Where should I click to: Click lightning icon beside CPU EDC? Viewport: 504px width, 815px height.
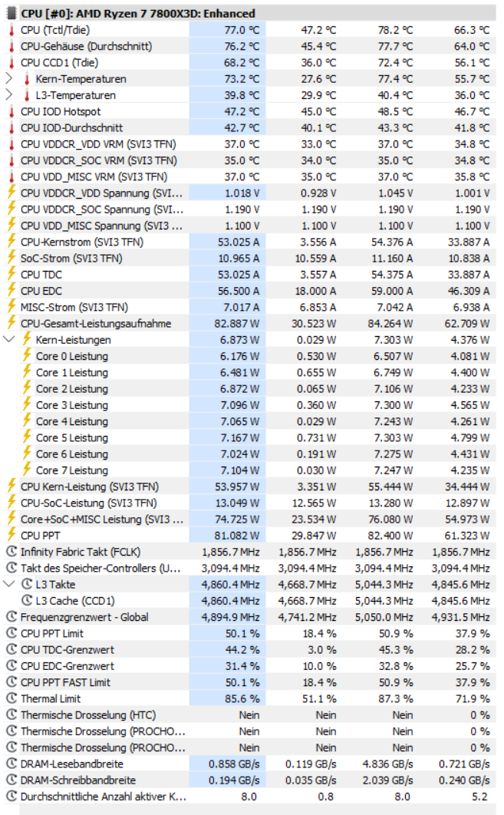tap(12, 291)
